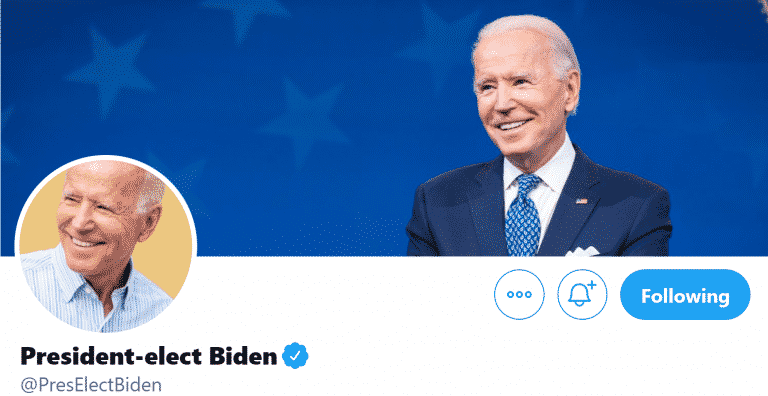Toggle the Following button to unfollow
The width and height of the screenshot is (768, 396).
[685, 295]
